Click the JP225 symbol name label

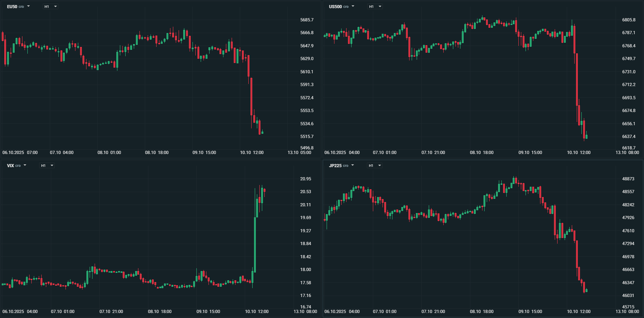(x=335, y=166)
